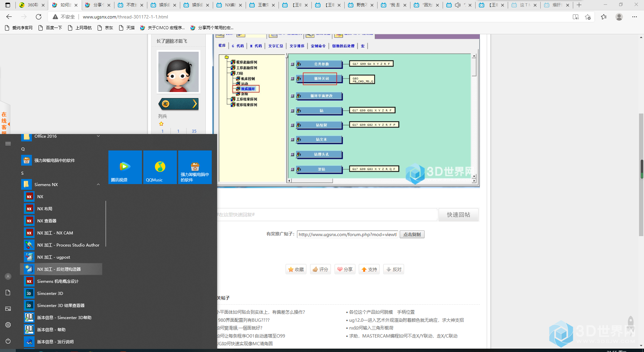The width and height of the screenshot is (644, 352).
Task: Switch to 文字排序 tab
Action: tap(297, 46)
